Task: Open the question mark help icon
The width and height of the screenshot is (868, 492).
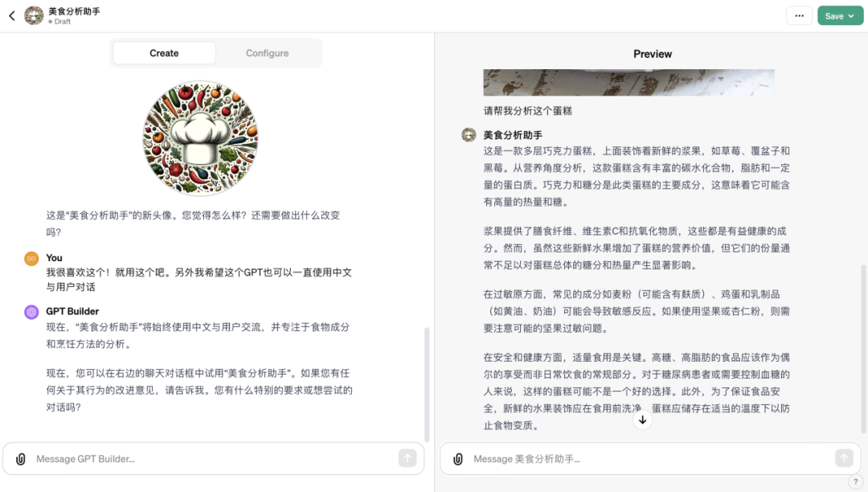Action: [855, 482]
